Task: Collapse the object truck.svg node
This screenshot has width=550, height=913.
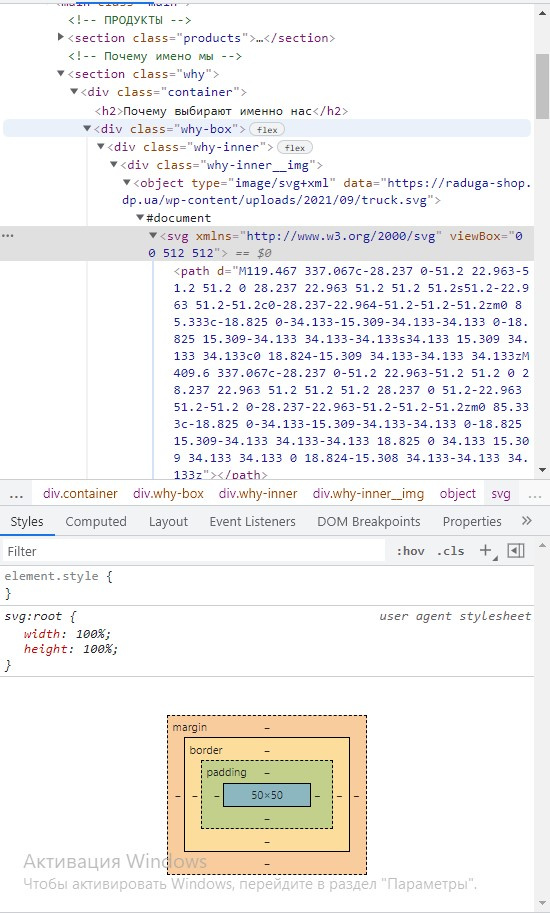Action: [127, 182]
